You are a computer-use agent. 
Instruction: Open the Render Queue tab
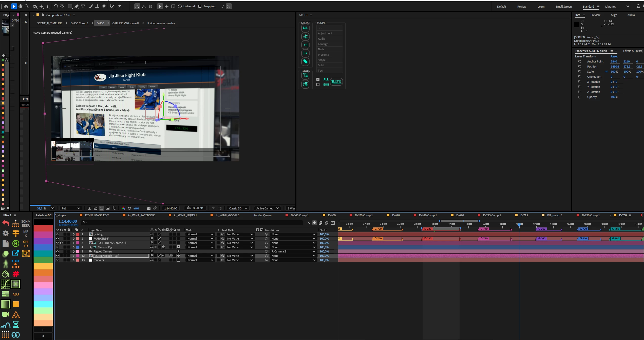[x=262, y=215]
